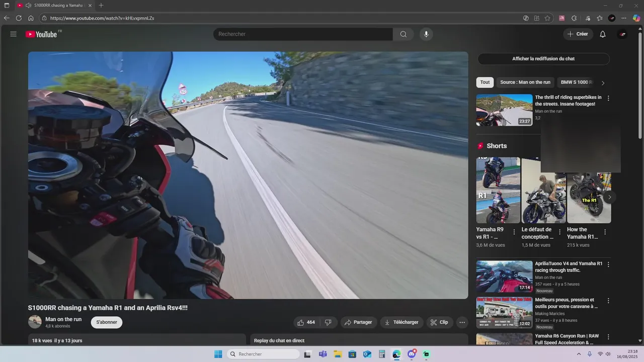
Task: Open options for 'How the Yamaha R1' short
Action: point(605,232)
